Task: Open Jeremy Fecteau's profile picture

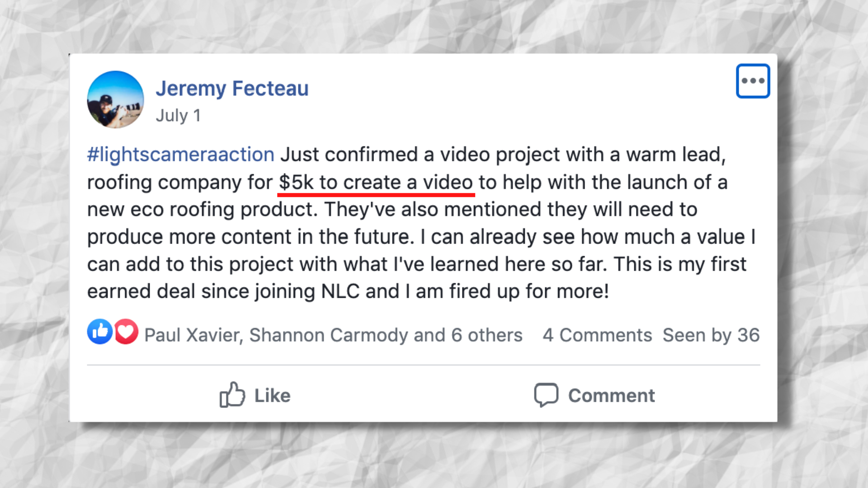Action: [115, 99]
